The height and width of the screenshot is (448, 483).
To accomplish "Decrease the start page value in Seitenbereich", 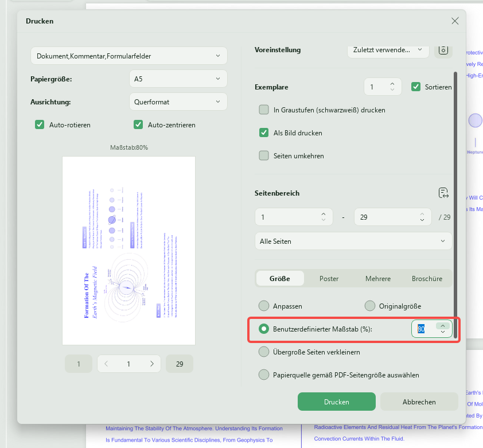I will [x=324, y=220].
